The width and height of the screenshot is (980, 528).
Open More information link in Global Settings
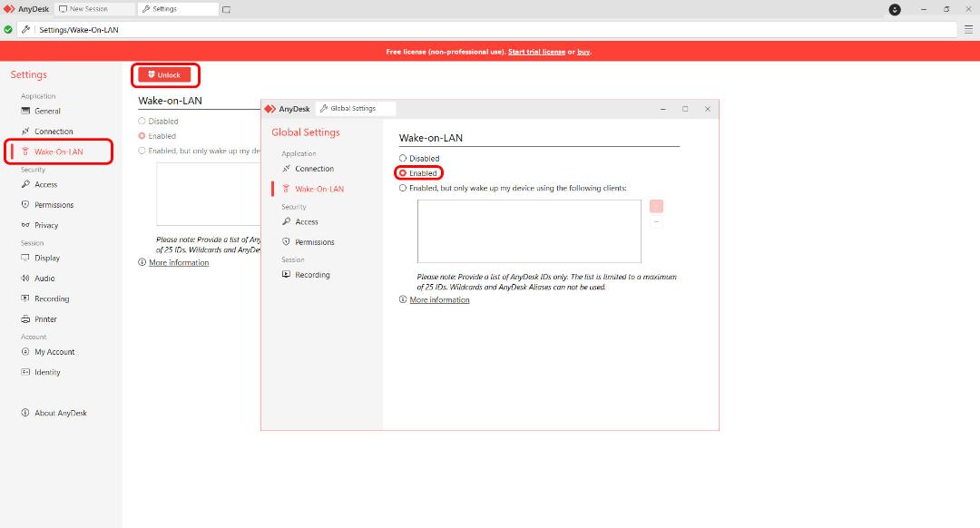point(439,300)
